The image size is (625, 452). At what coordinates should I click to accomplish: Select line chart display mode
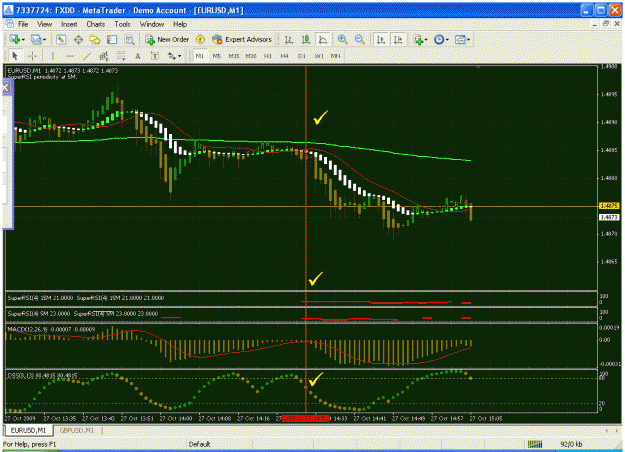(323, 39)
